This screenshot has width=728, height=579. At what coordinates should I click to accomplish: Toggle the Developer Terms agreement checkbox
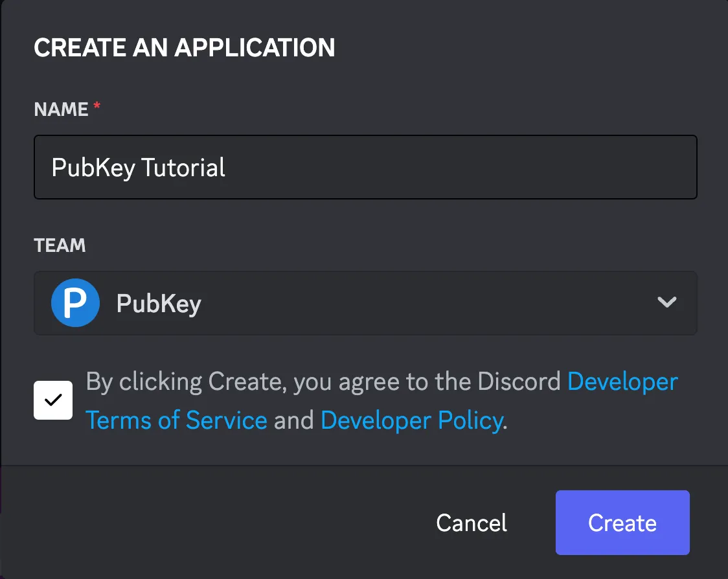[53, 400]
